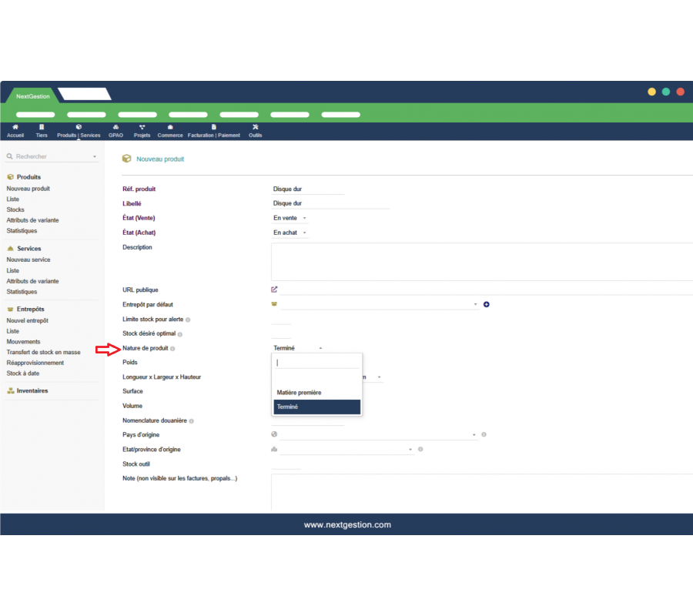The image size is (693, 616).
Task: Expand the Entrepôt par défaut dropdown
Action: (377, 304)
